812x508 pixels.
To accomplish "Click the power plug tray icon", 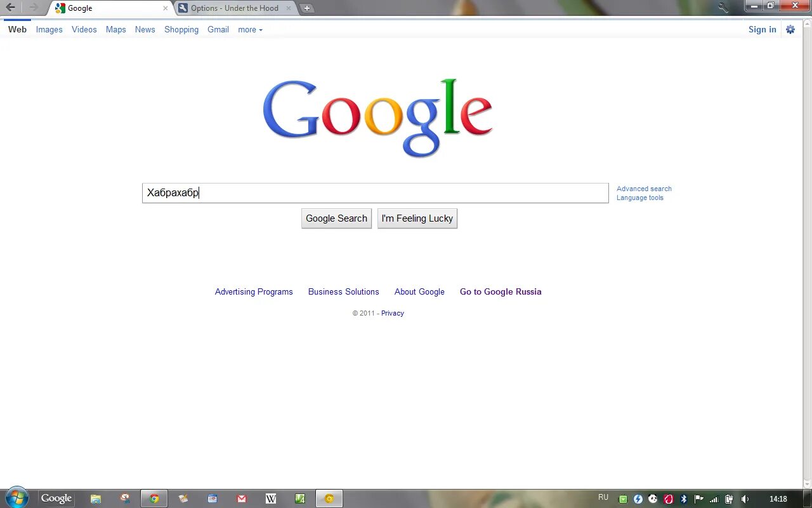I will coord(730,499).
